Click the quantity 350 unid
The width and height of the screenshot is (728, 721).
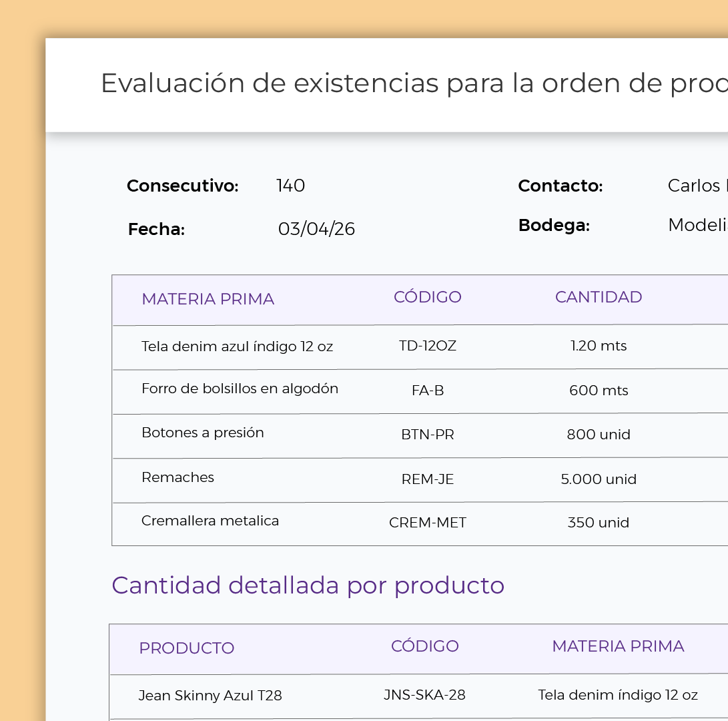point(599,523)
